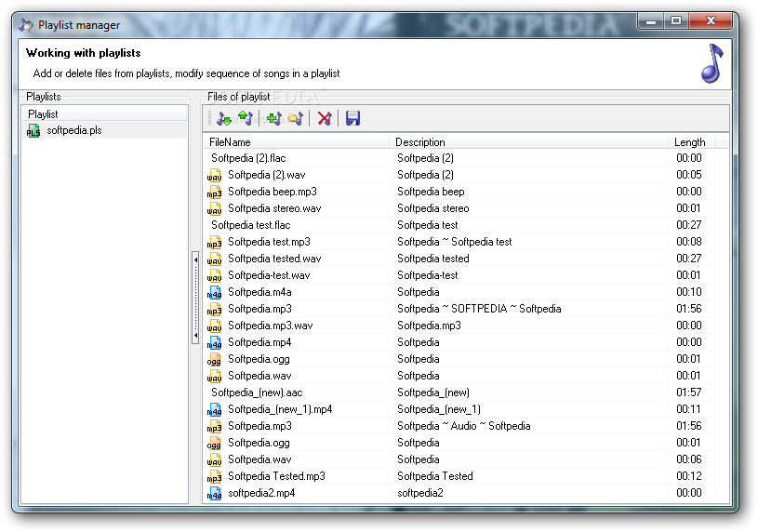
Task: Click description 'Softpedia ~ Audio ~ Softpedia'
Action: coord(463,426)
